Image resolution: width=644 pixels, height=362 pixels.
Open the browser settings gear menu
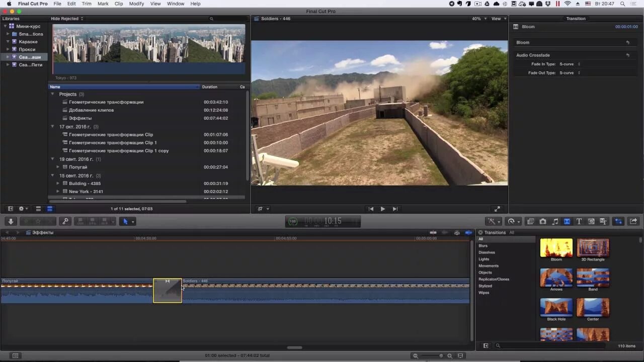coord(23,209)
